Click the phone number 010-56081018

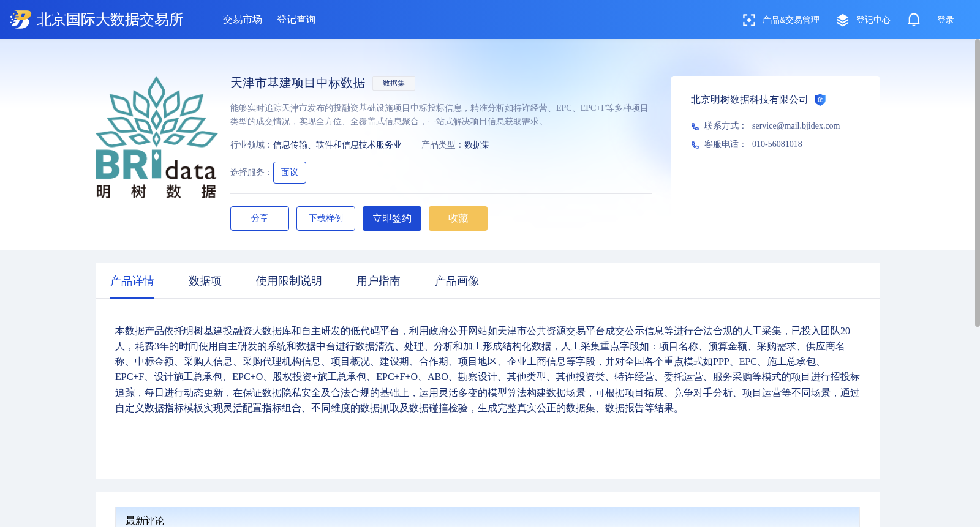tap(777, 144)
